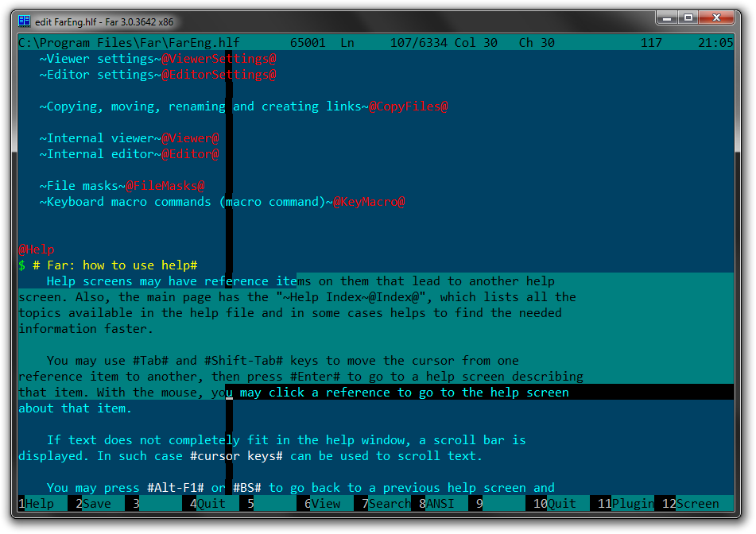Image resolution: width=756 pixels, height=534 pixels.
Task: Click the Far Manager title bar icon
Action: [x=24, y=21]
